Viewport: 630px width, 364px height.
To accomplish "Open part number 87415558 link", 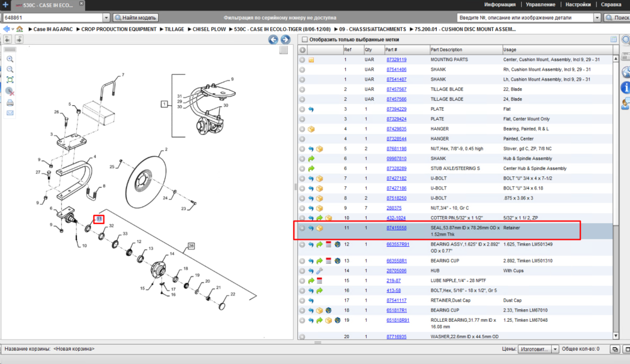I will click(396, 228).
